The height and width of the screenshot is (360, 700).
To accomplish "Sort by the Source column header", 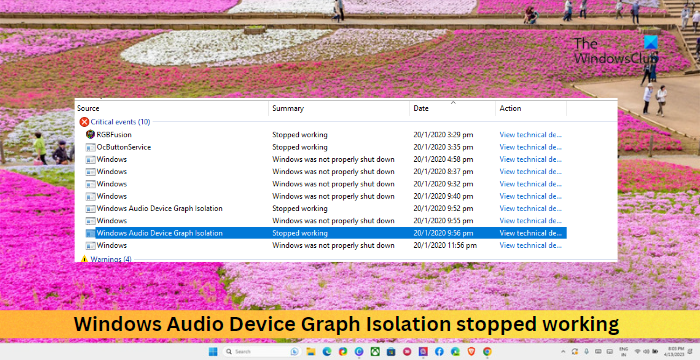I will 88,108.
